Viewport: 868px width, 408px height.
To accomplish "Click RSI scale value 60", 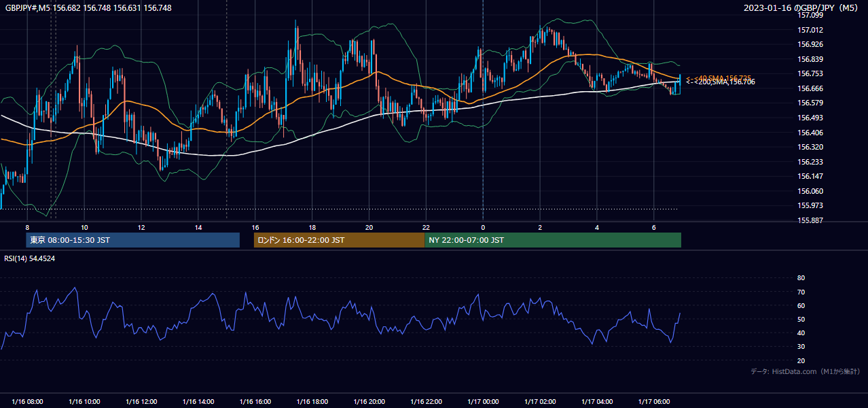I will (x=801, y=305).
